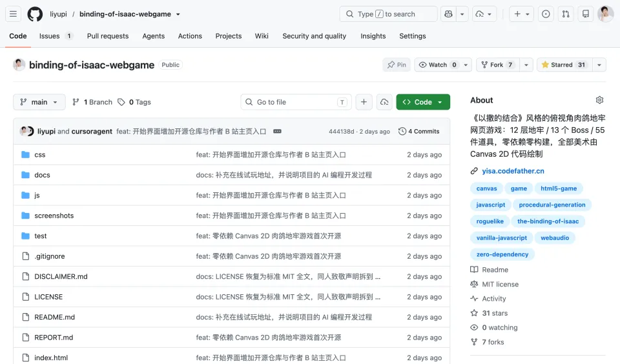
Task: Switch to the Agents tab
Action: 154,36
